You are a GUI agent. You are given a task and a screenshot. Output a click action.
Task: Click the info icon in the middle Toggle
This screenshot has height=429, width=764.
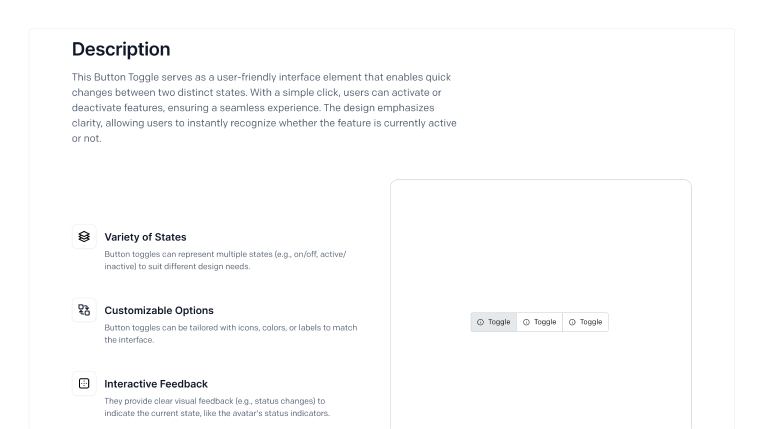pyautogui.click(x=526, y=322)
